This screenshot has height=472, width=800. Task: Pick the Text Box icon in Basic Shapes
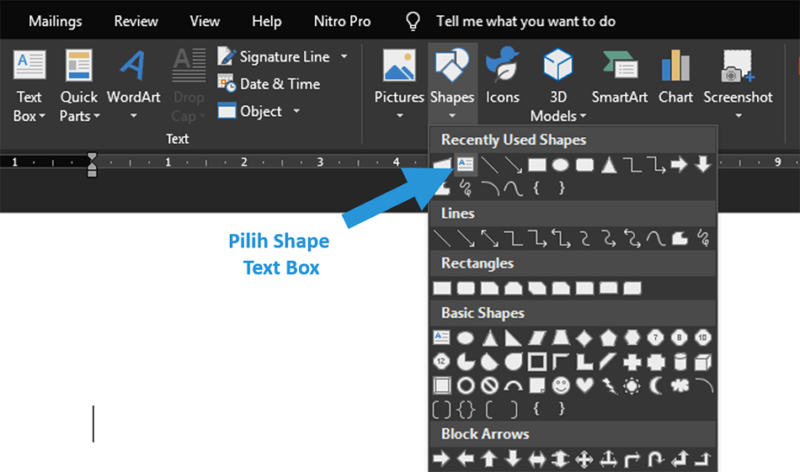(442, 337)
